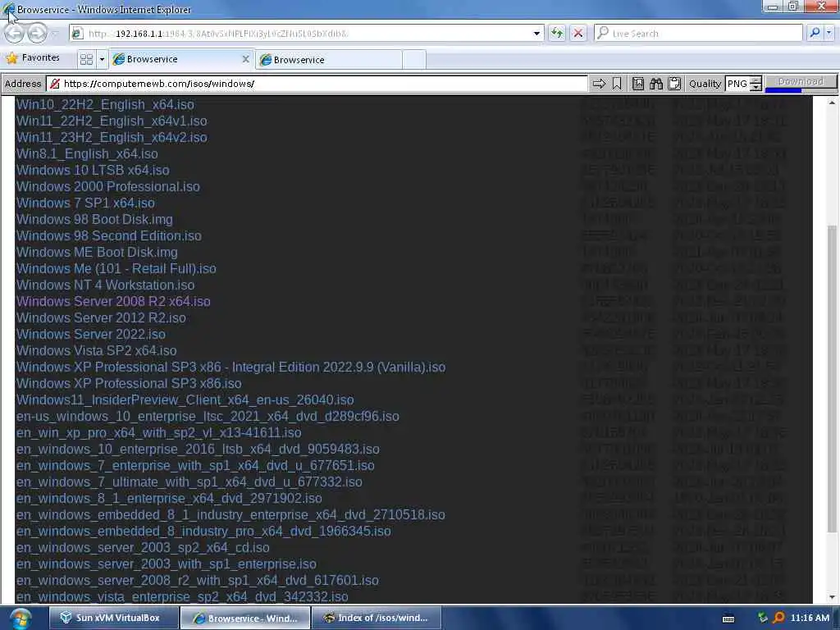Image resolution: width=840 pixels, height=630 pixels.
Task: Open Windows Me (101 - Retail Full).iso link
Action: point(116,268)
